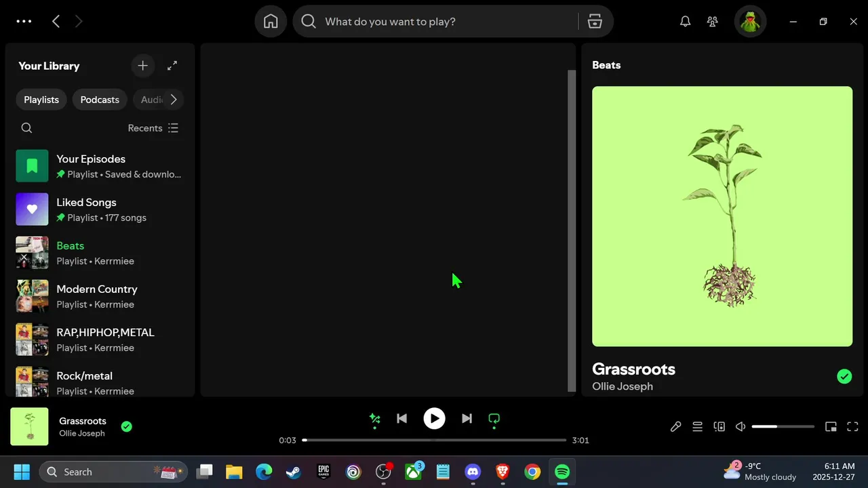
Task: Filter library by Playlists
Action: (x=41, y=100)
